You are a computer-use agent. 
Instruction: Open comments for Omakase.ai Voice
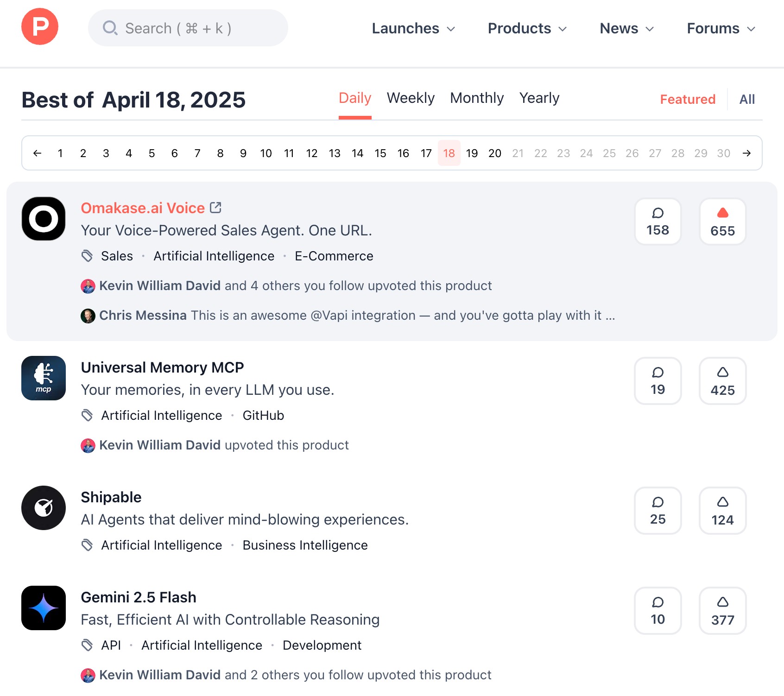point(658,221)
